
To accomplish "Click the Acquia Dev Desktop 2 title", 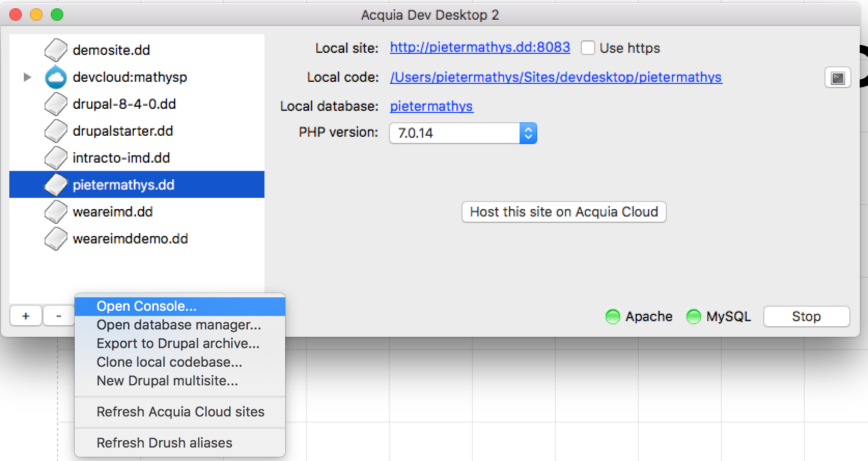I will [x=430, y=15].
